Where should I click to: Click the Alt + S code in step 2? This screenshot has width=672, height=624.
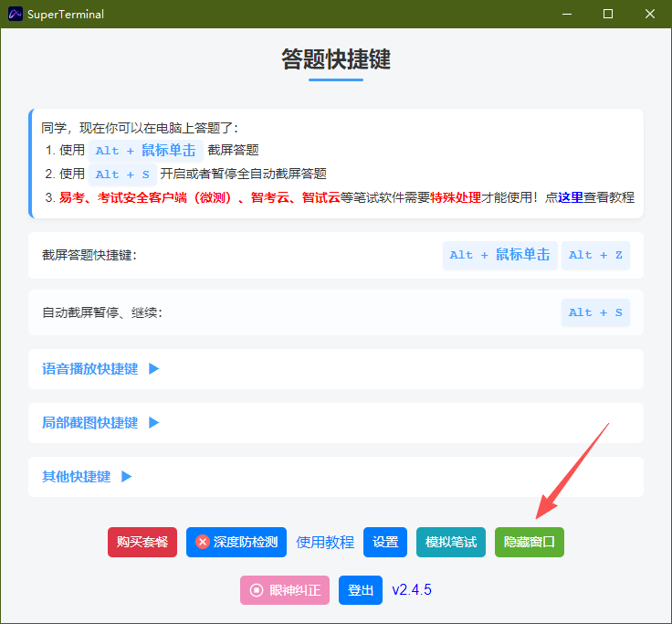[122, 175]
